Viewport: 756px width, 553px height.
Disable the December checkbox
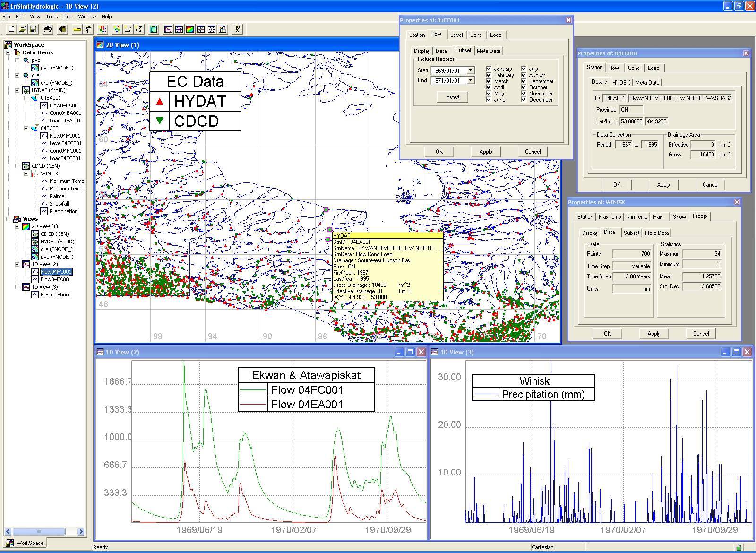pos(524,100)
